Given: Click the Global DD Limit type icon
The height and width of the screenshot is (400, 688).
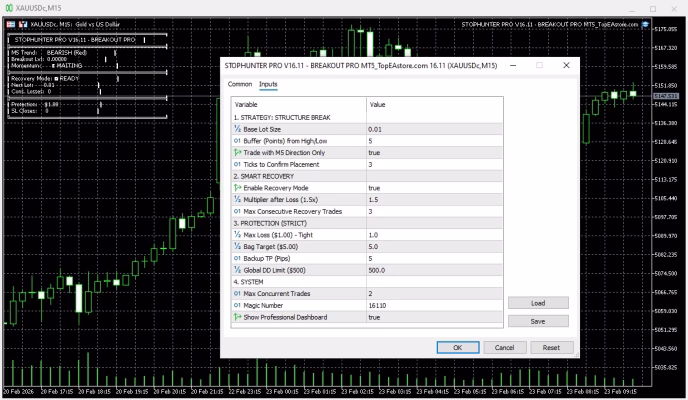Looking at the screenshot, I should (x=237, y=270).
